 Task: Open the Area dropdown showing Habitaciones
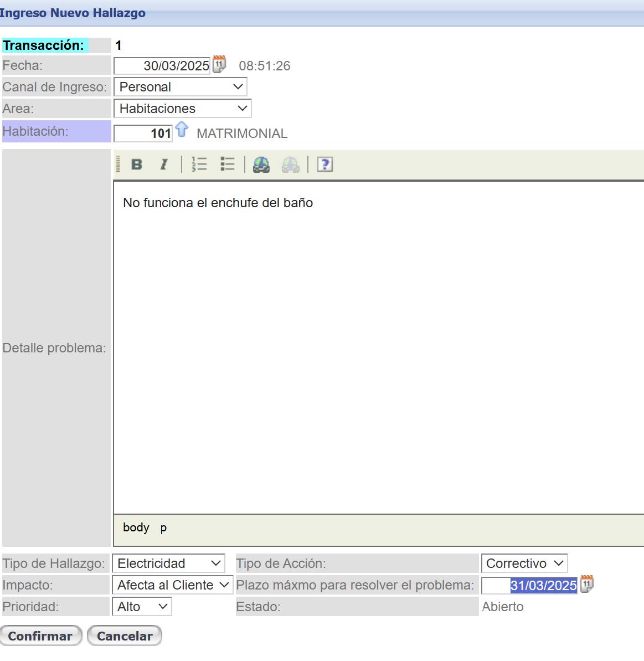[182, 109]
